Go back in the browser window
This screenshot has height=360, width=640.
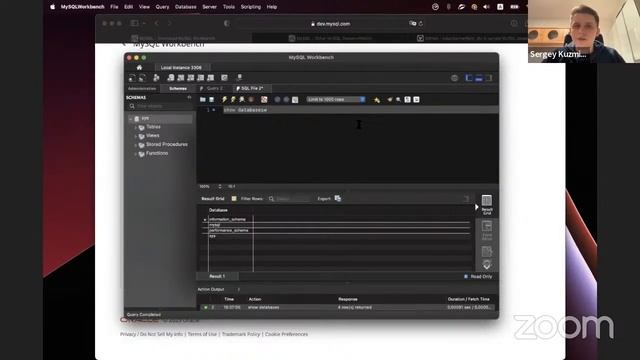[x=157, y=24]
